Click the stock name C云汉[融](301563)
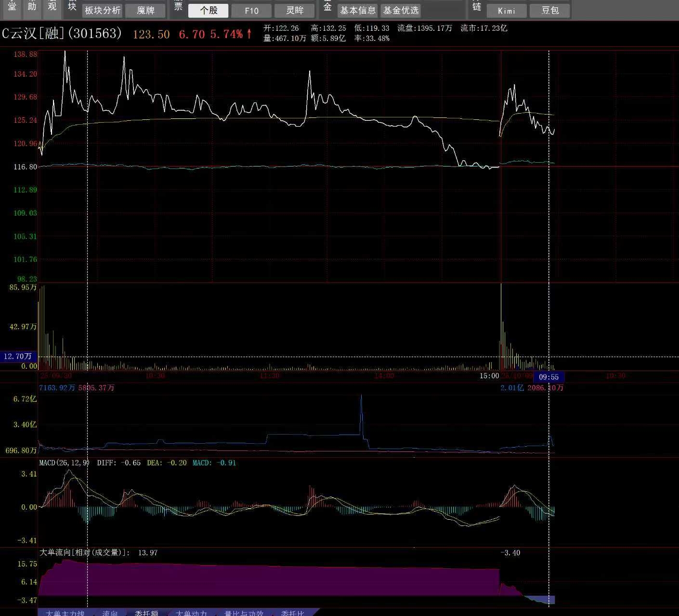 [62, 33]
